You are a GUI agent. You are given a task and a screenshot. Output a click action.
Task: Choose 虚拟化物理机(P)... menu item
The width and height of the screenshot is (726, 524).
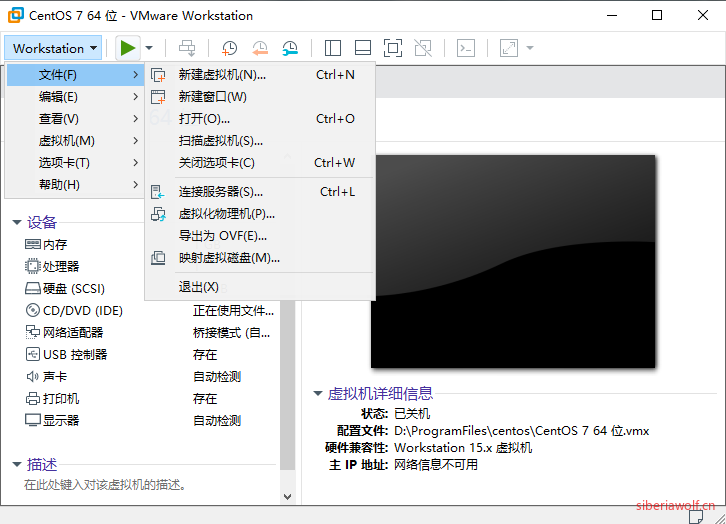point(260,214)
